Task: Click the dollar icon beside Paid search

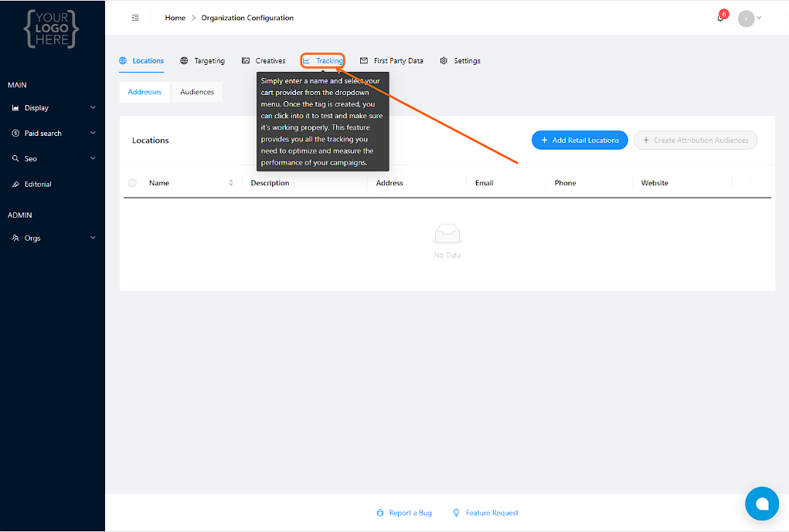Action: (x=15, y=134)
